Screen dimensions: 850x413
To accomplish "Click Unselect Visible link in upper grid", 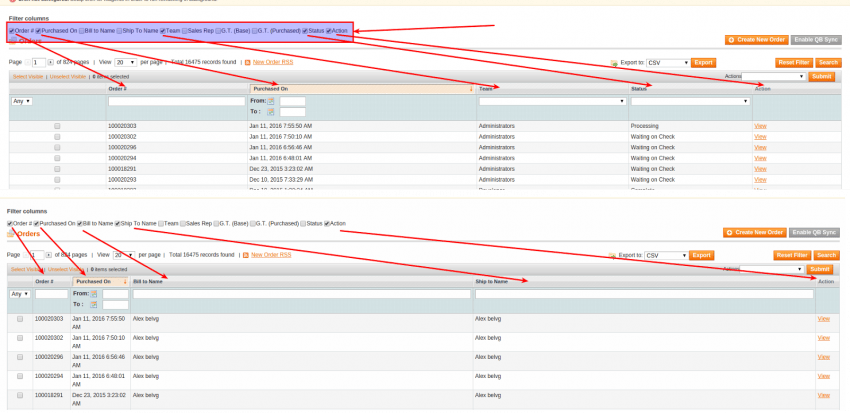I will coord(68,77).
